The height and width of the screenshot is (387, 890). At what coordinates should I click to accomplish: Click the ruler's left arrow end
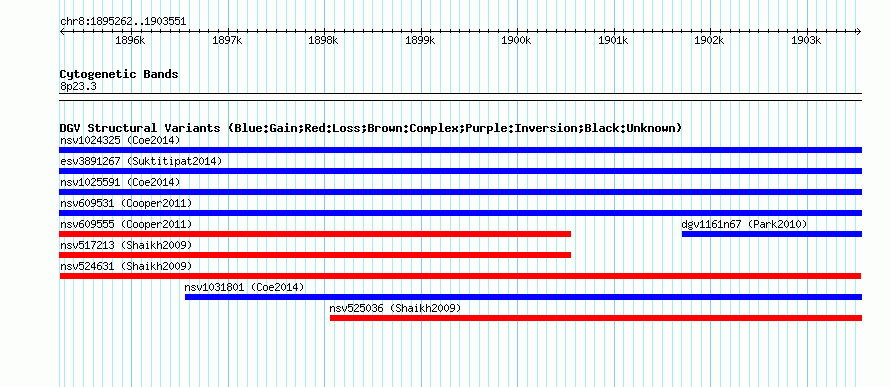[62, 31]
